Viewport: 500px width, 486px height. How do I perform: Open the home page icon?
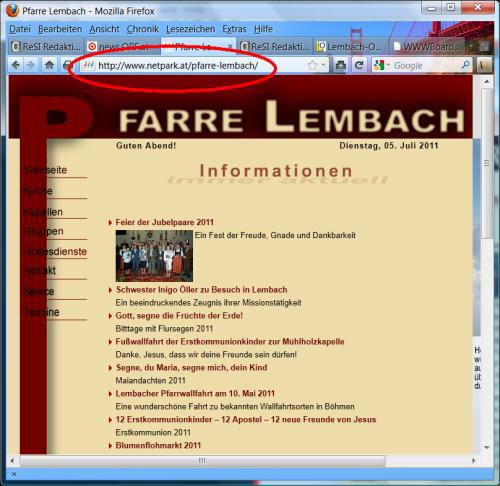click(x=49, y=65)
